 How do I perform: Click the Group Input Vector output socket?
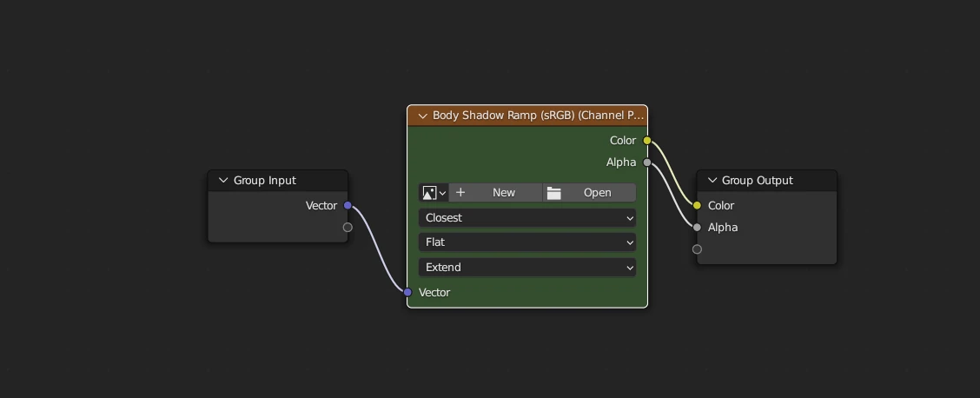pos(348,206)
